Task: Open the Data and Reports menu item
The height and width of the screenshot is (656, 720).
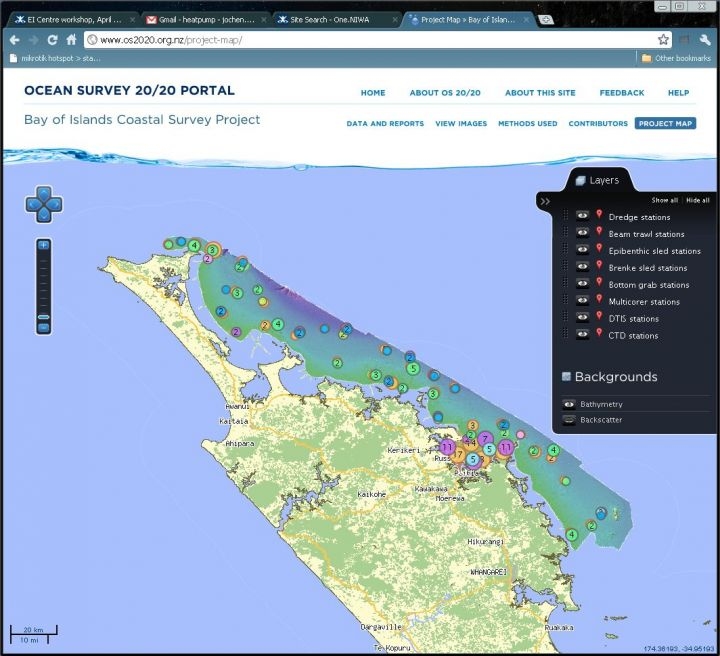Action: coord(385,124)
